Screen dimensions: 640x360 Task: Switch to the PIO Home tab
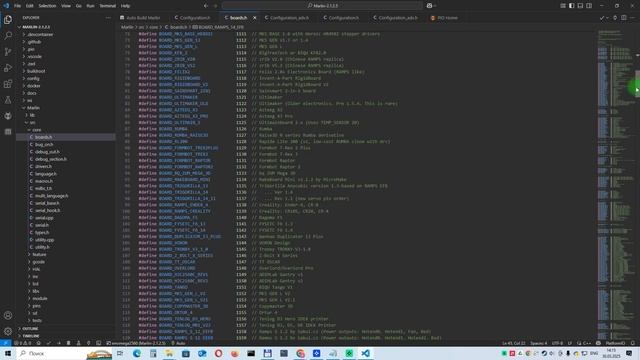point(444,18)
